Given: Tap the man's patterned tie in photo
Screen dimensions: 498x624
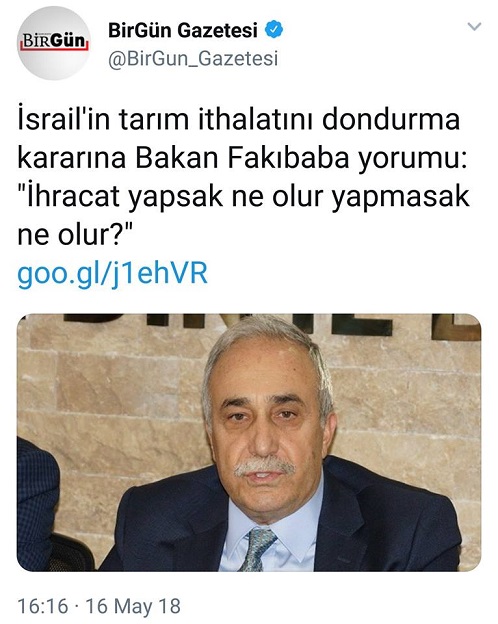Looking at the screenshot, I should (258, 549).
